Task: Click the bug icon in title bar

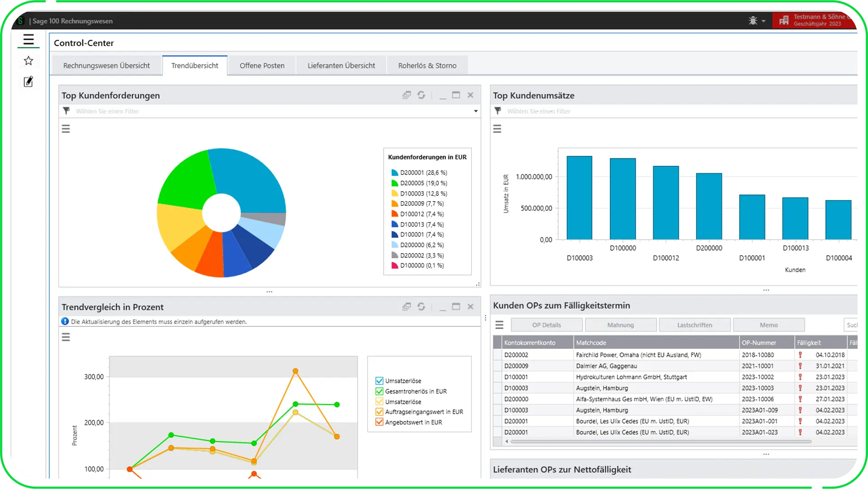Action: tap(753, 21)
